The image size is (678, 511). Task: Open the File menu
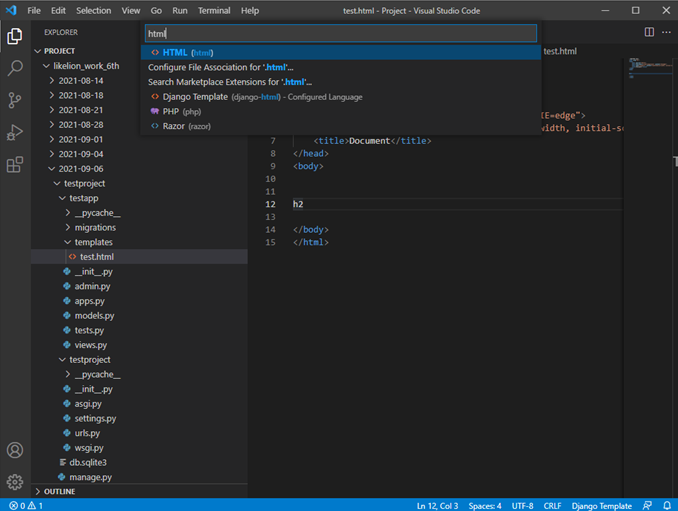[34, 10]
